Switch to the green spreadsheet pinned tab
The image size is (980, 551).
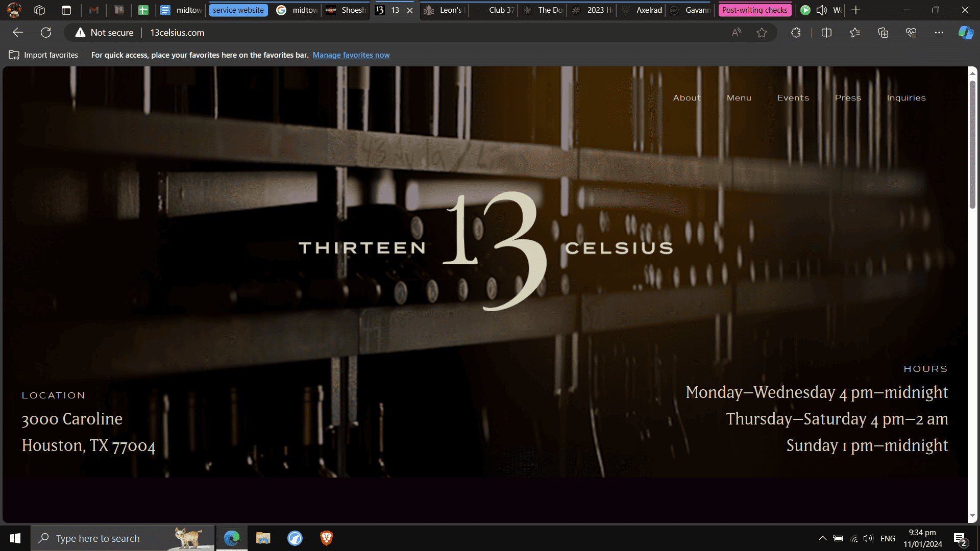pos(143,10)
